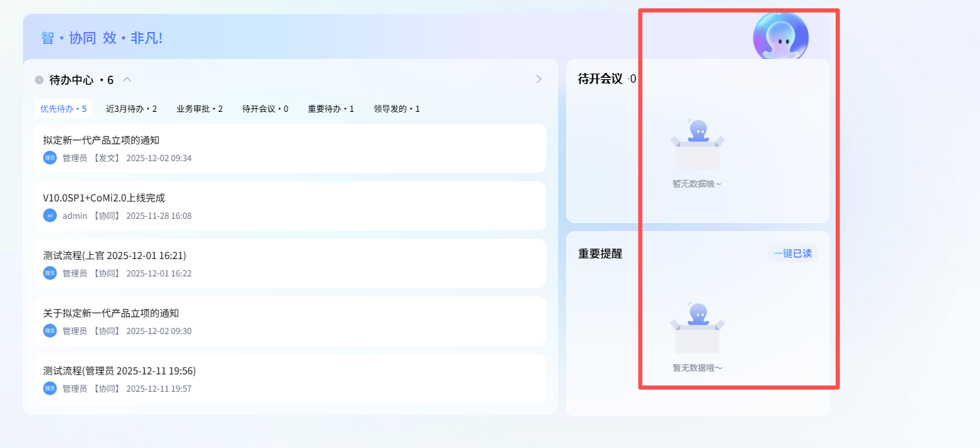Open the V10.0SP1+CoMi2.0上线完成 item
Image resolution: width=980 pixels, height=448 pixels.
pos(104,198)
